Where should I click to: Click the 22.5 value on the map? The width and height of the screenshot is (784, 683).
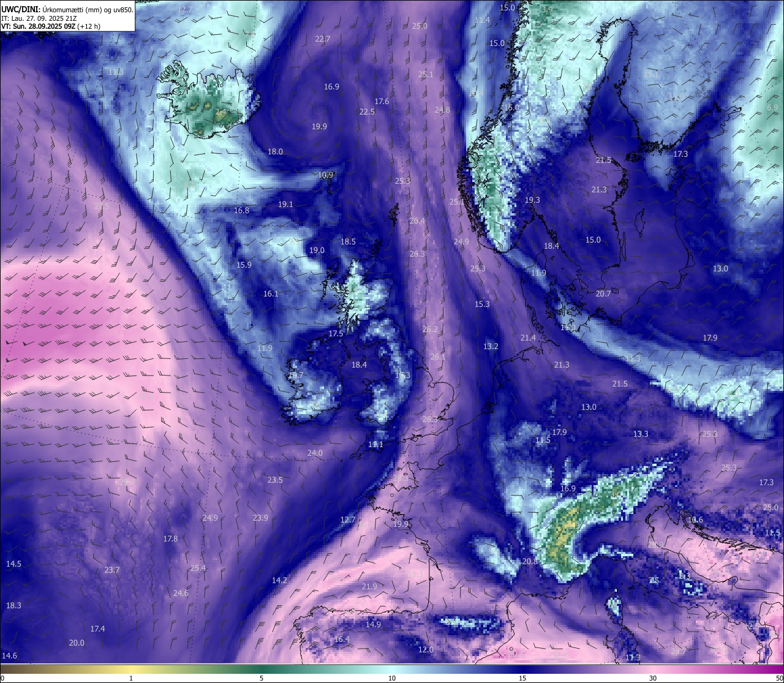(x=367, y=112)
